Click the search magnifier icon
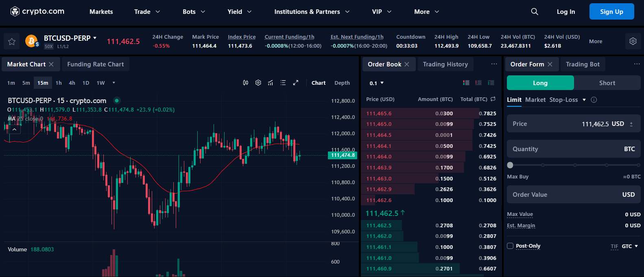 (535, 12)
